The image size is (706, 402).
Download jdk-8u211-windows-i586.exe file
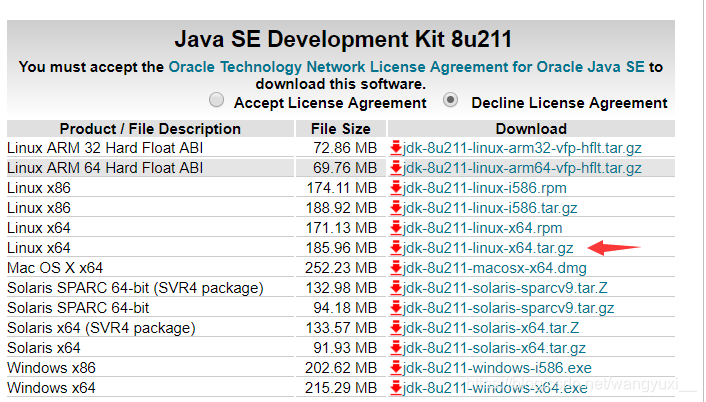pos(497,368)
